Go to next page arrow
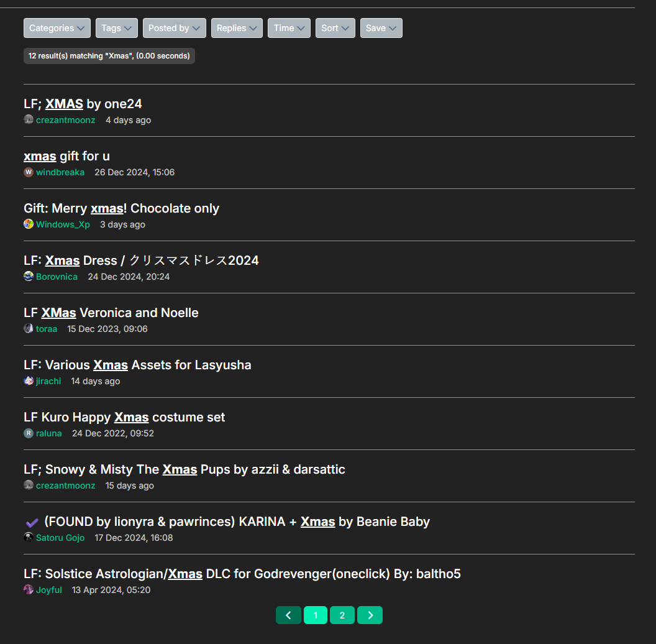The image size is (656, 644). pyautogui.click(x=370, y=615)
